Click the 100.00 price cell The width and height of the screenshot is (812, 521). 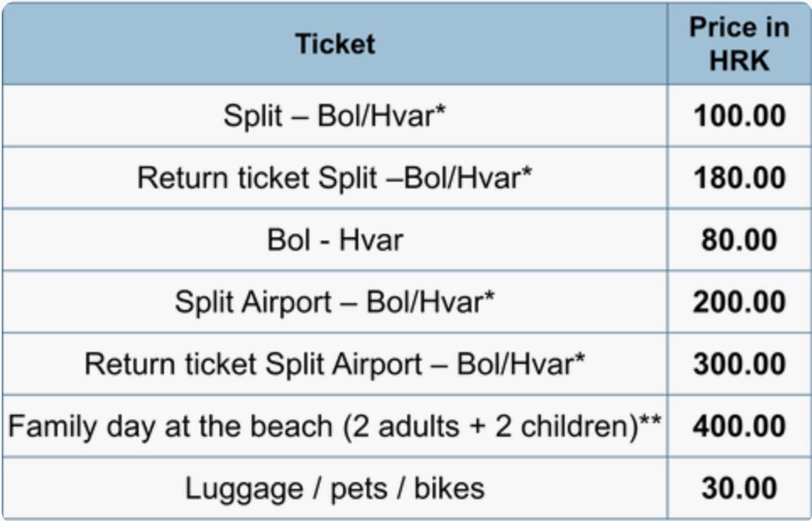click(x=739, y=116)
